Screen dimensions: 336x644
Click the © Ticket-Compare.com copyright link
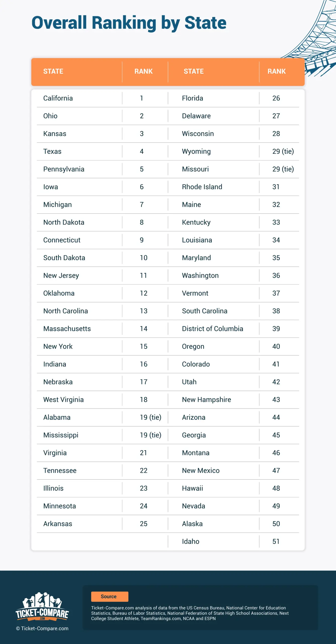(x=42, y=628)
